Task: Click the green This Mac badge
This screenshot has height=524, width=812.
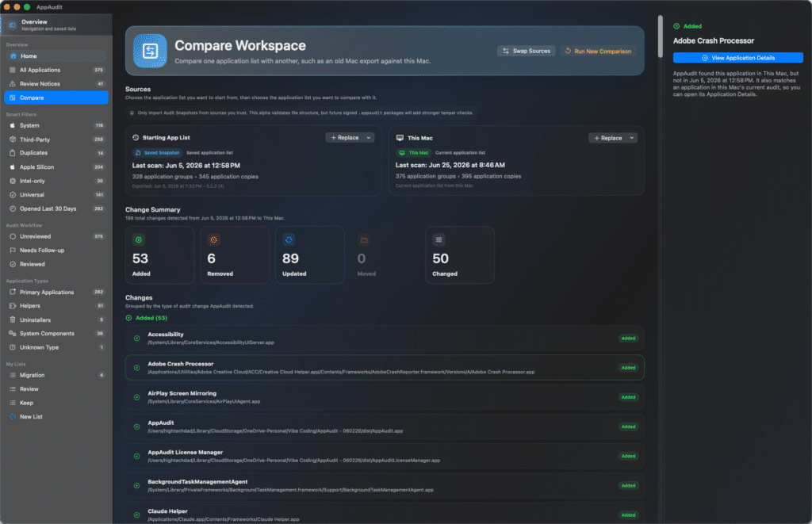Action: [x=414, y=153]
